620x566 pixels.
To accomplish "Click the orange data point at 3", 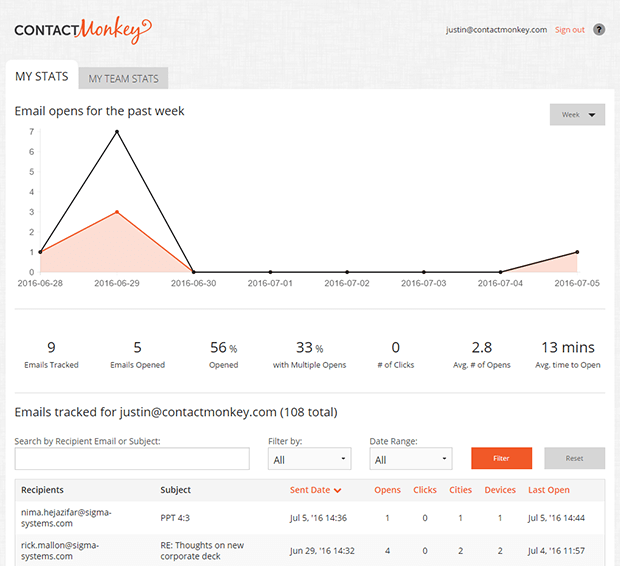I will 117,212.
